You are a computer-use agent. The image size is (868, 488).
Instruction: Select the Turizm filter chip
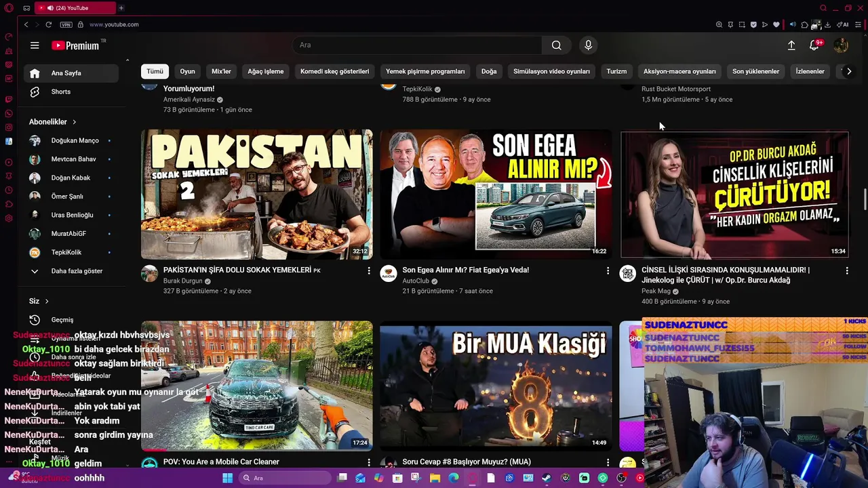coord(616,71)
